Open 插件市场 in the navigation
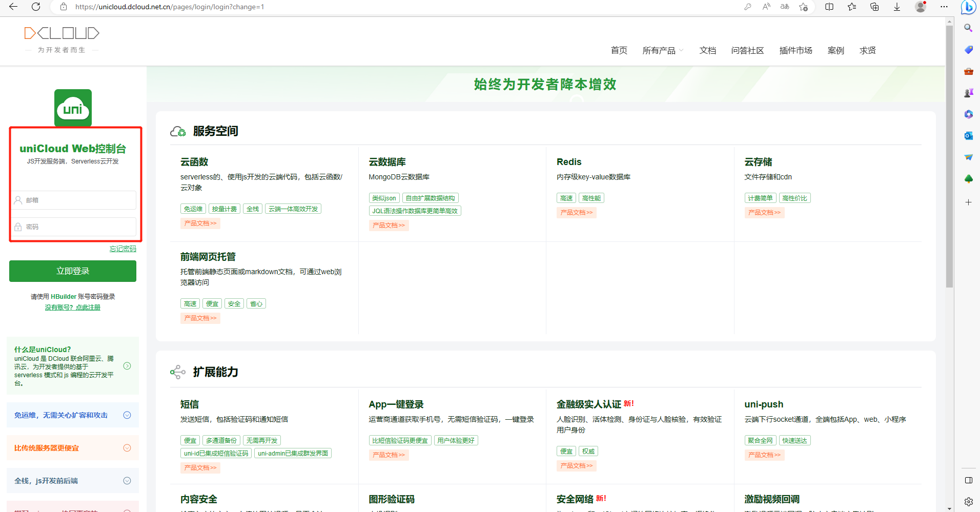 795,50
